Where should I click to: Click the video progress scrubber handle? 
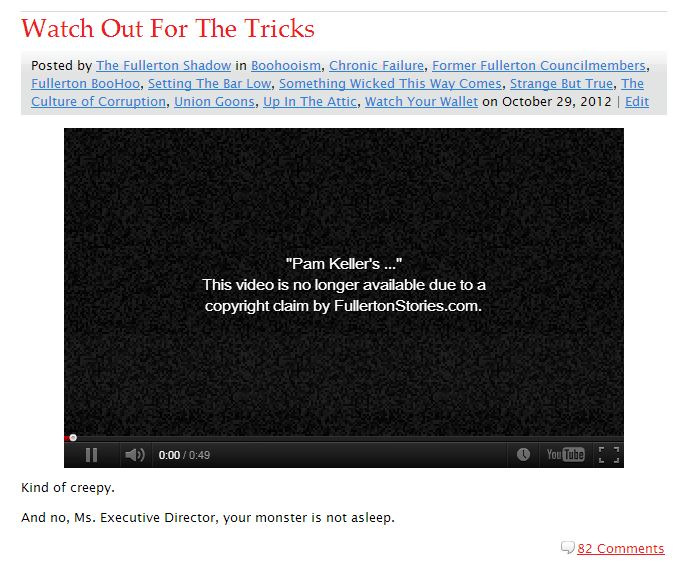coord(73,438)
